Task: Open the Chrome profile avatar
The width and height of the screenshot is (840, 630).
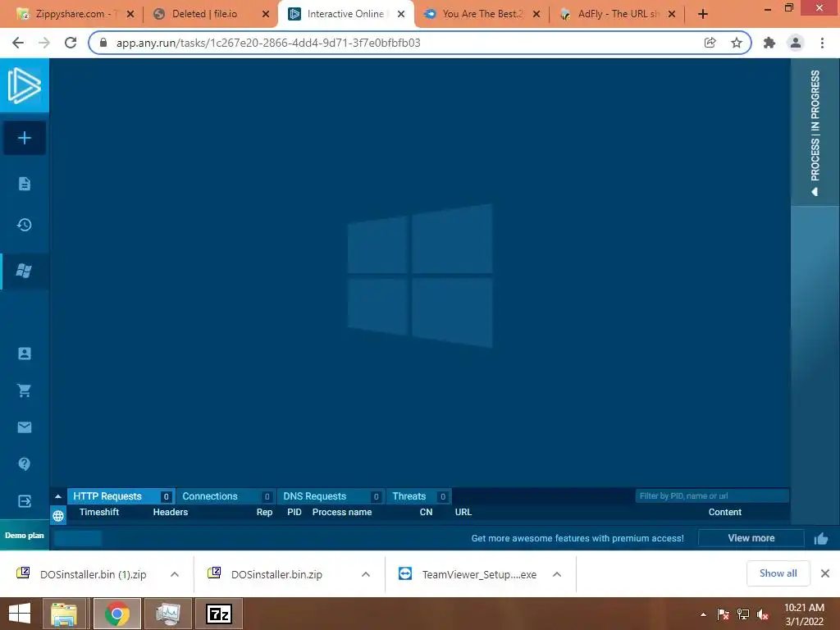Action: 796,43
